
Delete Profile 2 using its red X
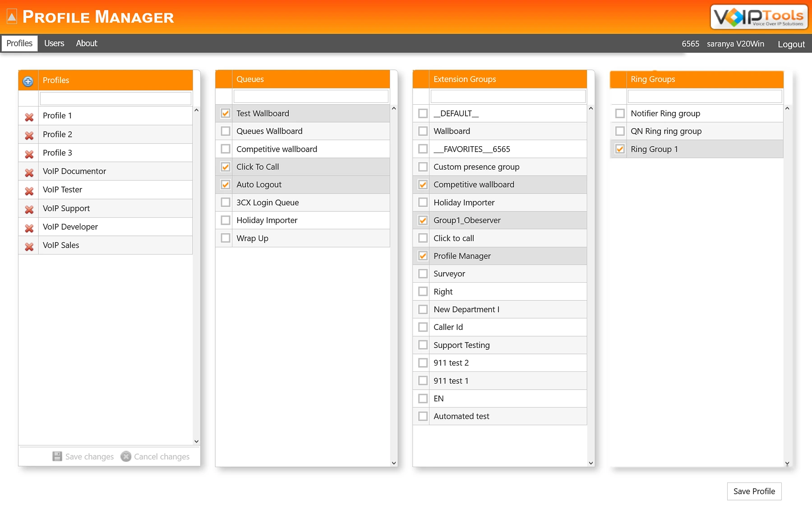tap(29, 135)
